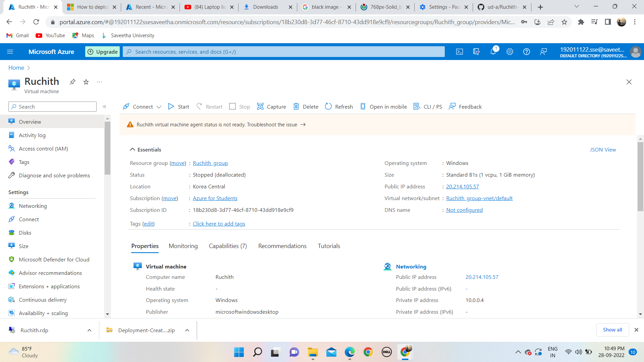Open the Tutorials tab
Viewport: 644px width, 362px height.
click(x=329, y=246)
